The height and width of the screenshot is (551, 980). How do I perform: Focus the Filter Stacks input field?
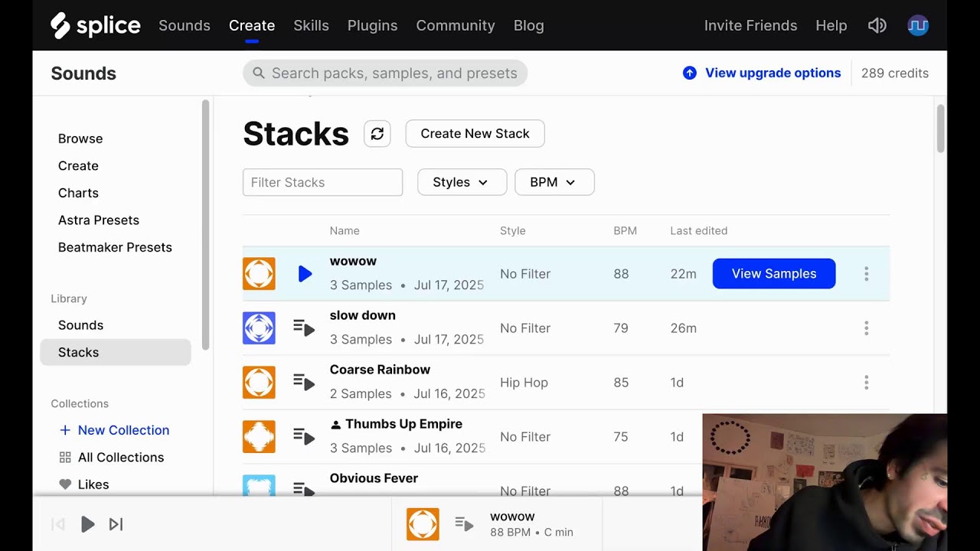[322, 182]
